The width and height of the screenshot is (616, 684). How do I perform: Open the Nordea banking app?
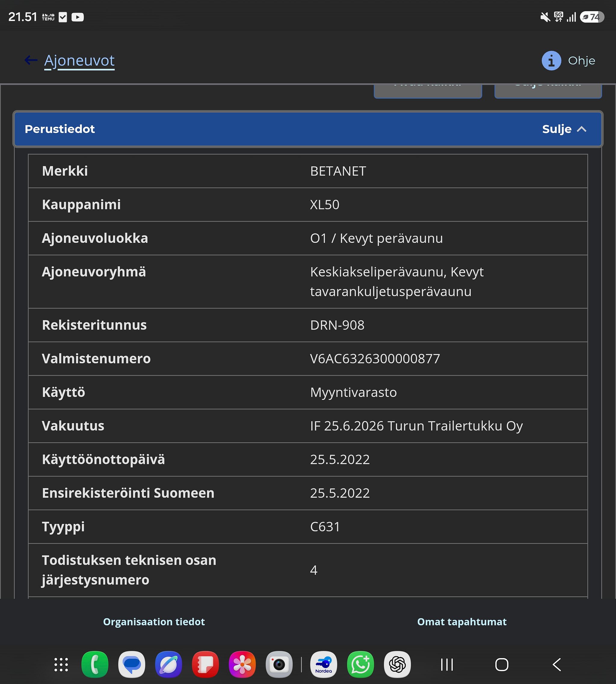point(324,664)
